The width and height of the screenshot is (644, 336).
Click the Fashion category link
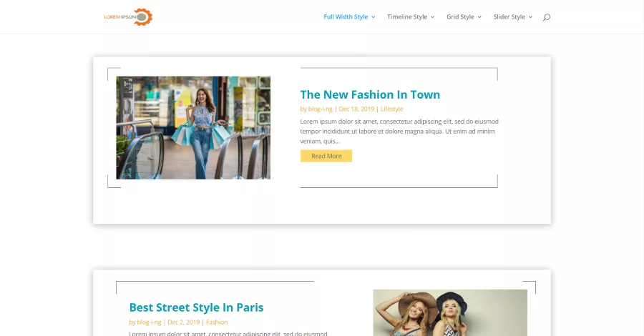[217, 322]
